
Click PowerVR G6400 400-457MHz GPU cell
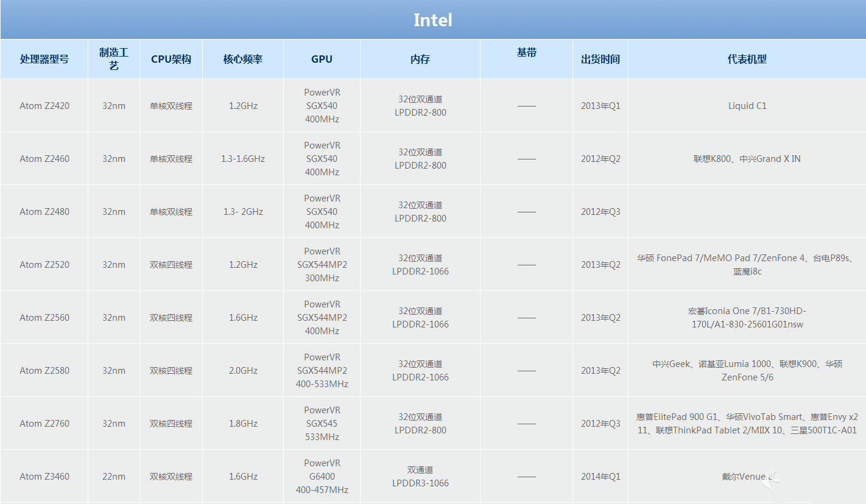click(322, 477)
